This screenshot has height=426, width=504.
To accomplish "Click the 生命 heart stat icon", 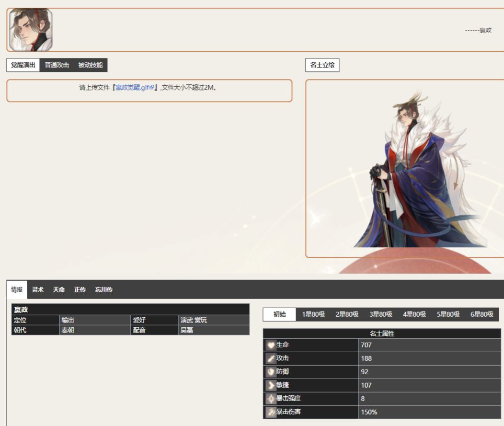I will click(271, 345).
